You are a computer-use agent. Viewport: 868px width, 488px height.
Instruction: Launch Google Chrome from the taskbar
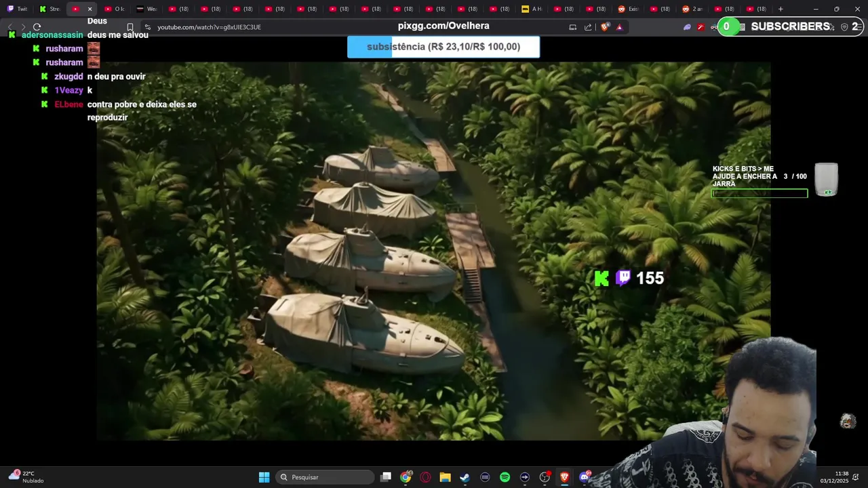point(406,477)
